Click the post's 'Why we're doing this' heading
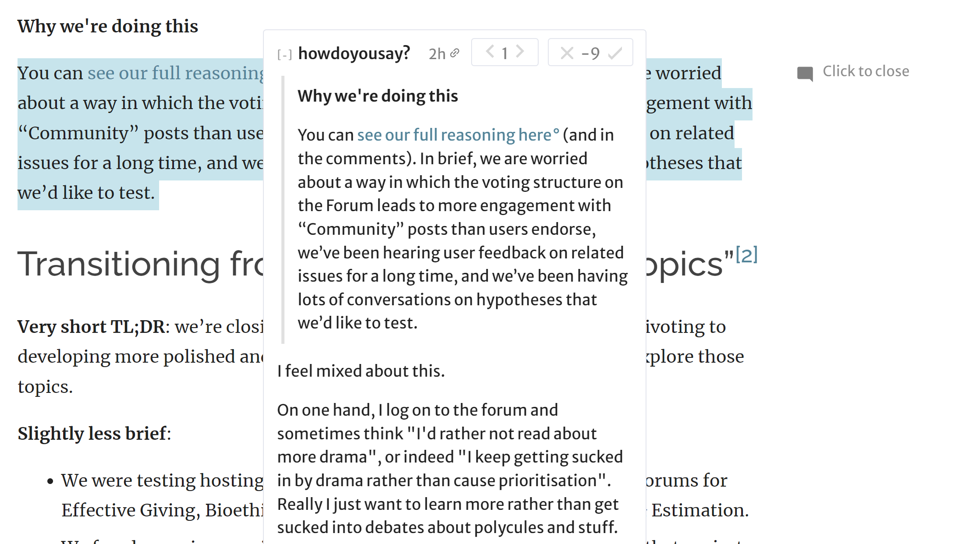Screen dimensions: 980x544 point(108,26)
